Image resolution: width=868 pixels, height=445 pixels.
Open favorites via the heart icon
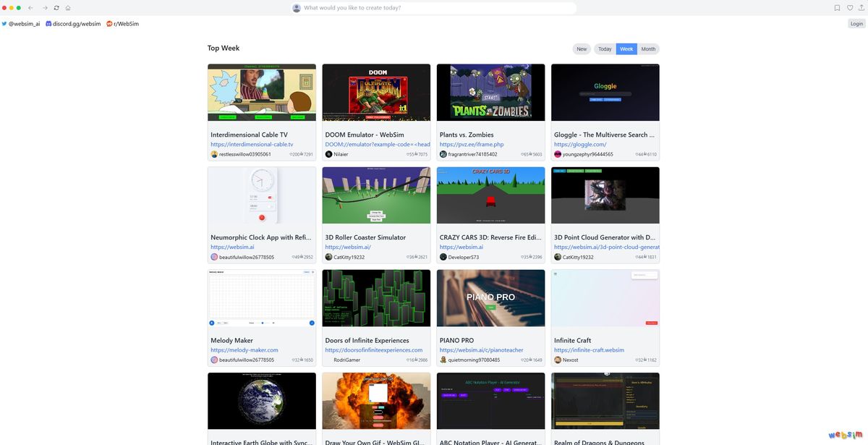849,7
